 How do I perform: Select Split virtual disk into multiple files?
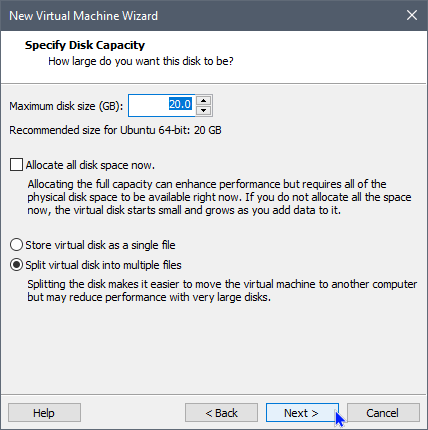coord(16,265)
